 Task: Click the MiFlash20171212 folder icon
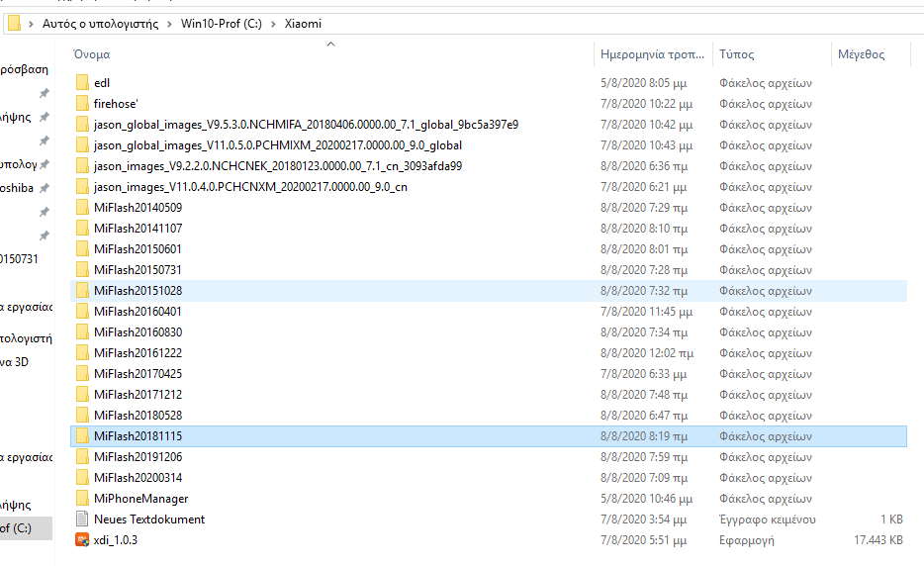(82, 395)
